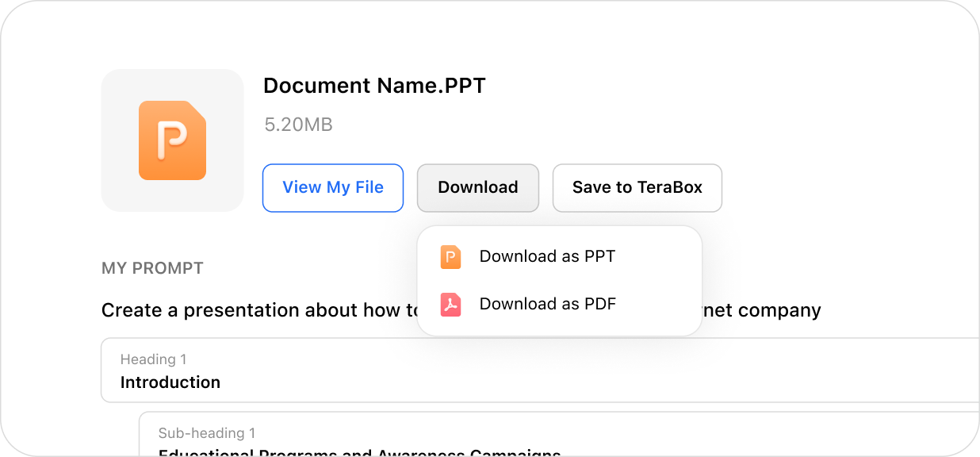
Task: Click the Educational Programs sub-heading text
Action: coord(359,453)
